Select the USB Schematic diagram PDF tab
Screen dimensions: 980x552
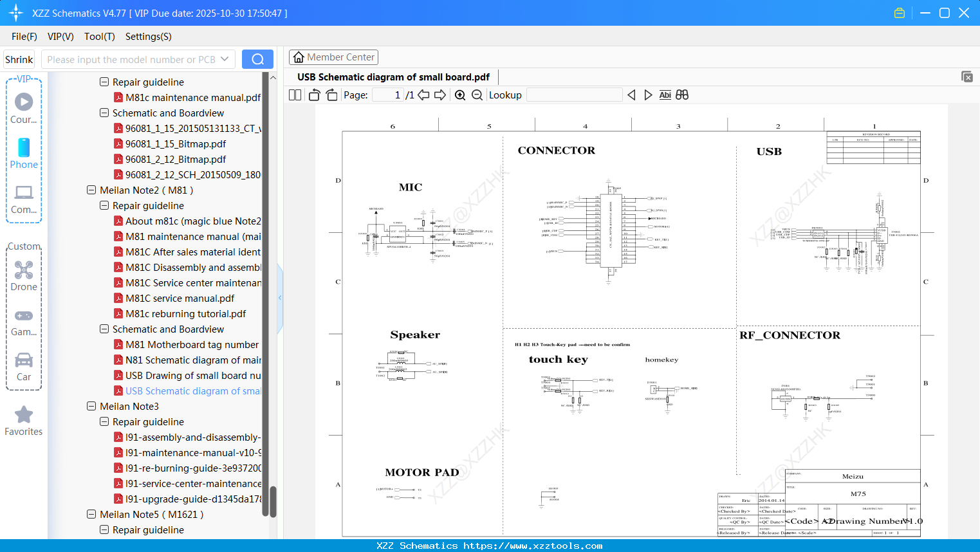tap(394, 77)
